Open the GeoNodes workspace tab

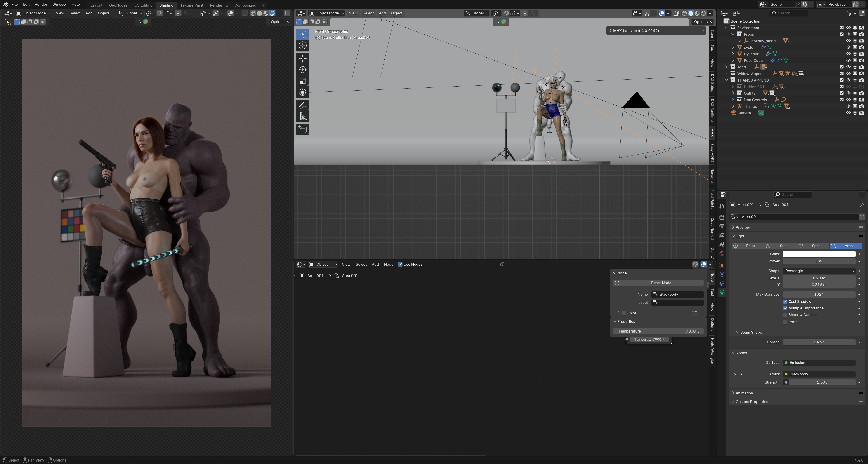[x=118, y=5]
